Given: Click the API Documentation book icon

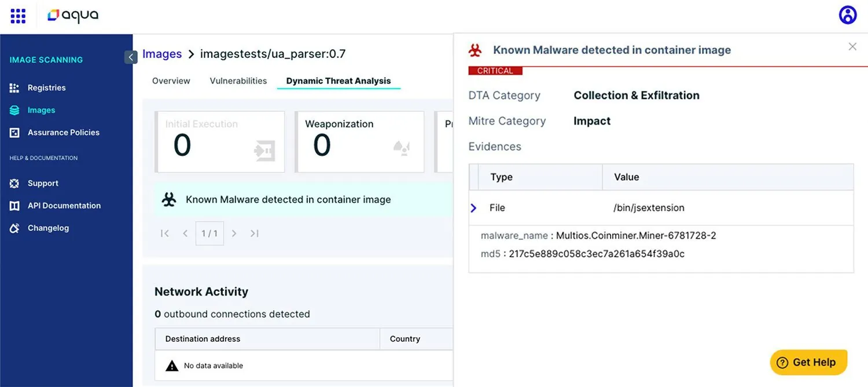Looking at the screenshot, I should pos(14,206).
